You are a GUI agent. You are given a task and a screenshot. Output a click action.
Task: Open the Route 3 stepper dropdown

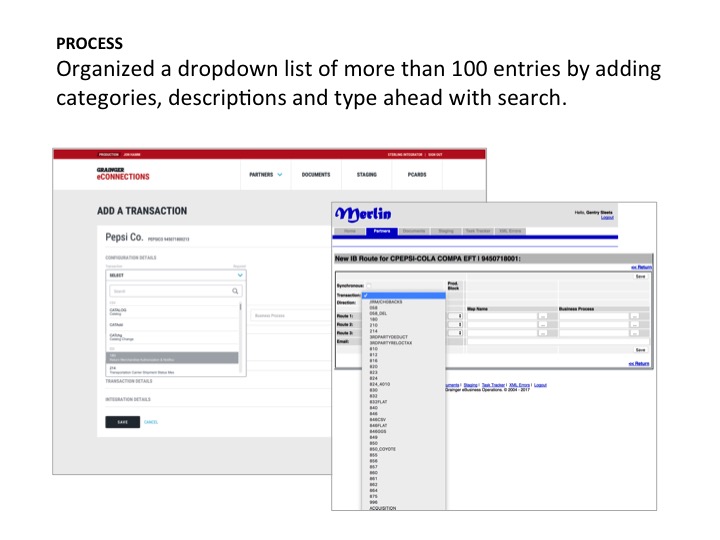pyautogui.click(x=456, y=332)
